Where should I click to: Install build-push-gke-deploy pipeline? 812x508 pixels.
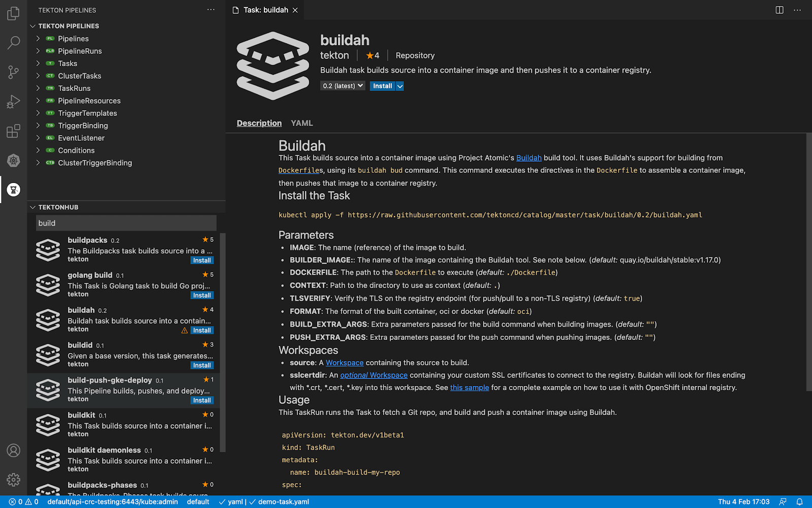coord(202,401)
